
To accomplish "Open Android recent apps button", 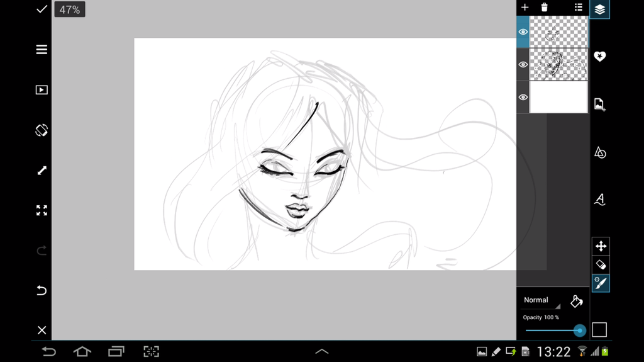I will pos(116,352).
